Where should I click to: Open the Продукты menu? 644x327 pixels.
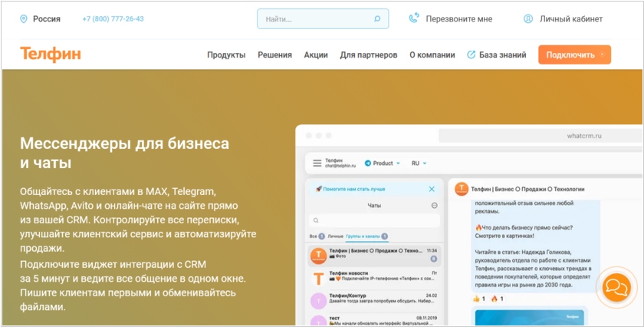(x=226, y=55)
